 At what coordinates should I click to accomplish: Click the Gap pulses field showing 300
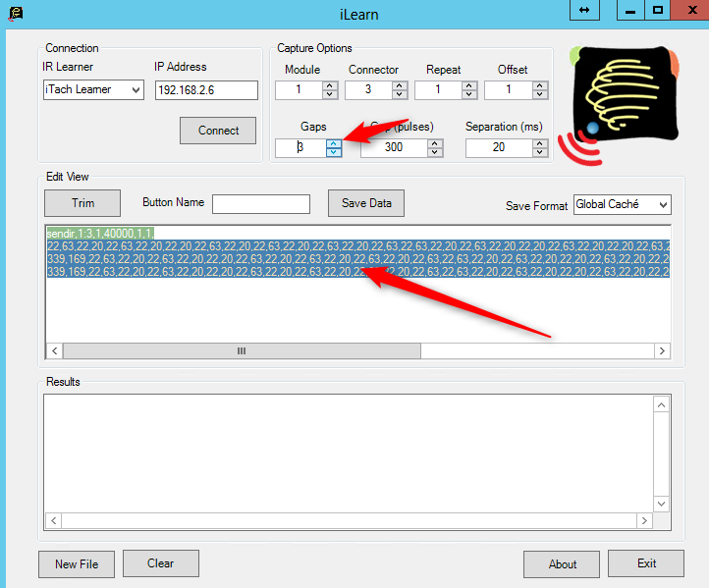point(394,148)
